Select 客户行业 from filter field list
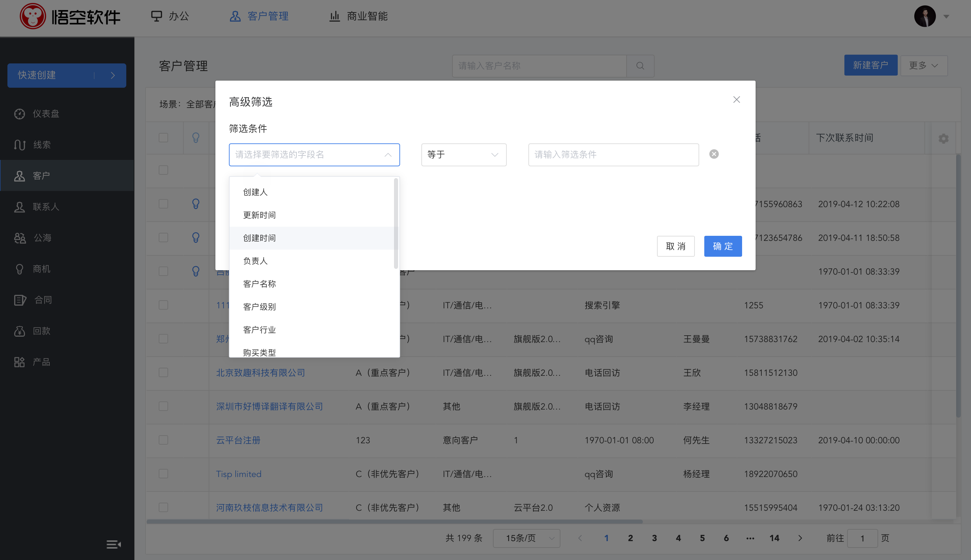 click(259, 329)
